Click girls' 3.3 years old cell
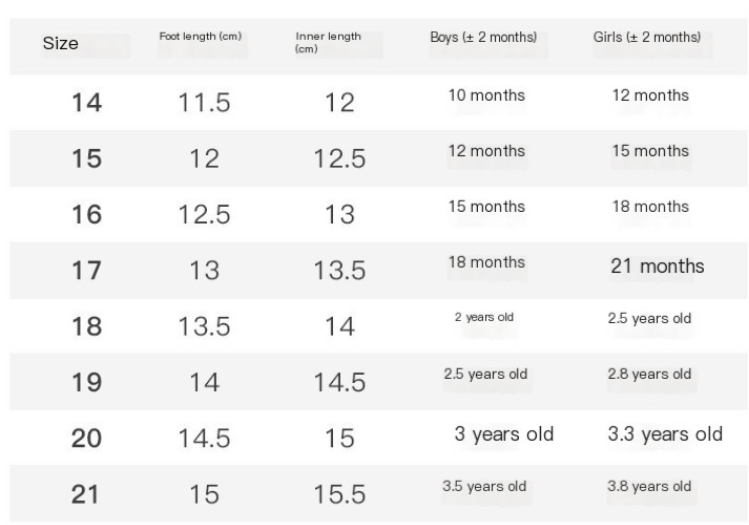Screen dimensions: 749x525 [x=664, y=434]
